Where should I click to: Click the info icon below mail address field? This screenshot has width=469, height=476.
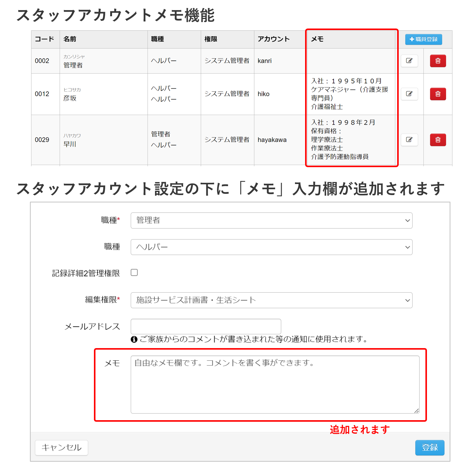click(x=134, y=339)
